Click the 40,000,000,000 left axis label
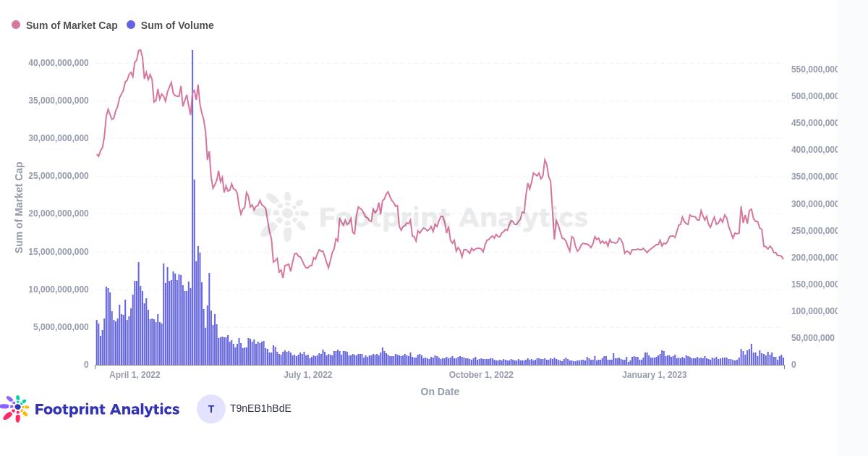This screenshot has width=868, height=456. pyautogui.click(x=59, y=63)
